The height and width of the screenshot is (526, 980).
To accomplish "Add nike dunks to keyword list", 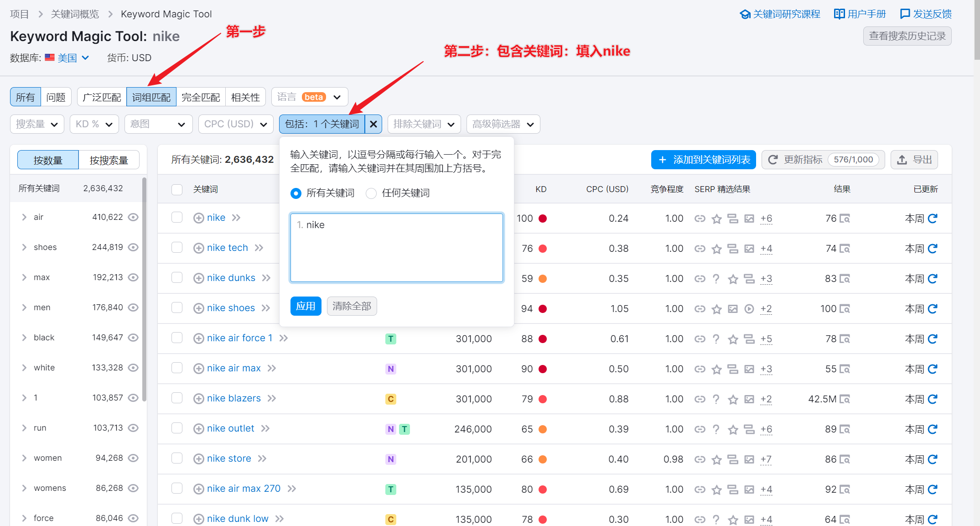I will click(198, 278).
